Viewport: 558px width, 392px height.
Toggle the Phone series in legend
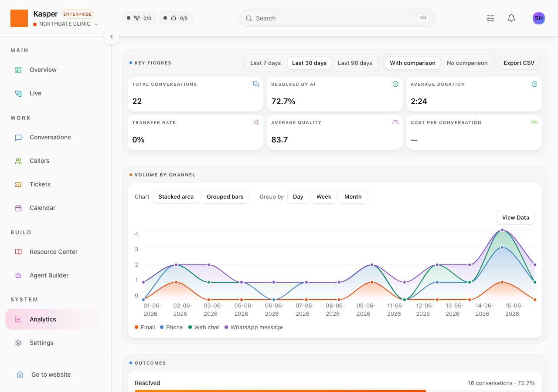[x=171, y=328]
